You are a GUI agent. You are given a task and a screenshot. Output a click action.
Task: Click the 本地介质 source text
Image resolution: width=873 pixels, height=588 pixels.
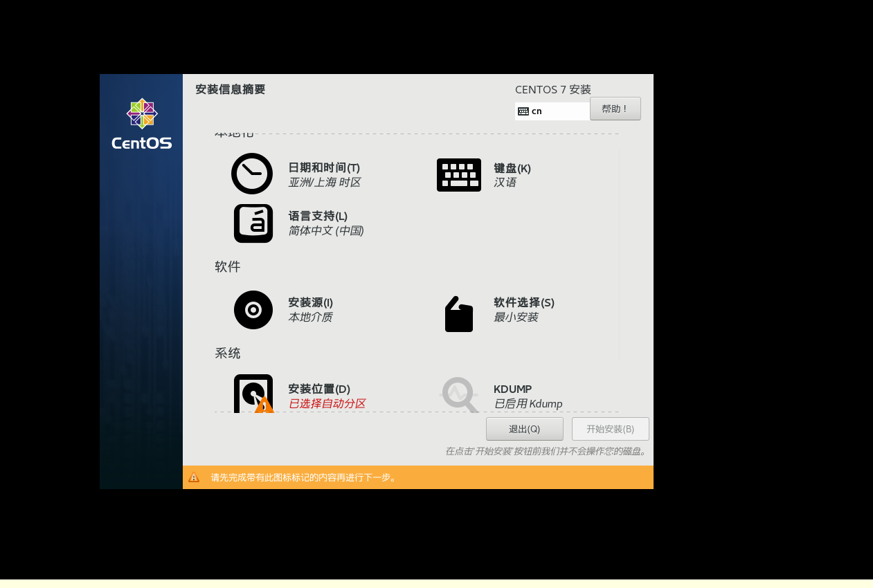pyautogui.click(x=310, y=318)
